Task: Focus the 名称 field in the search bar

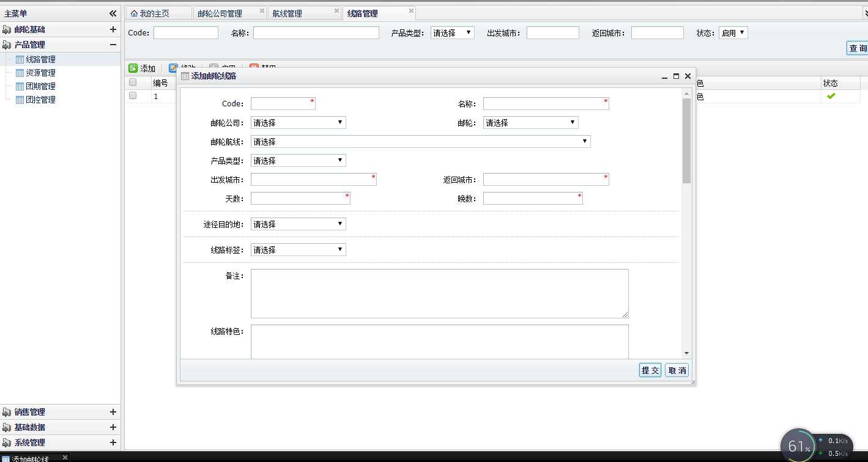Action: 316,33
